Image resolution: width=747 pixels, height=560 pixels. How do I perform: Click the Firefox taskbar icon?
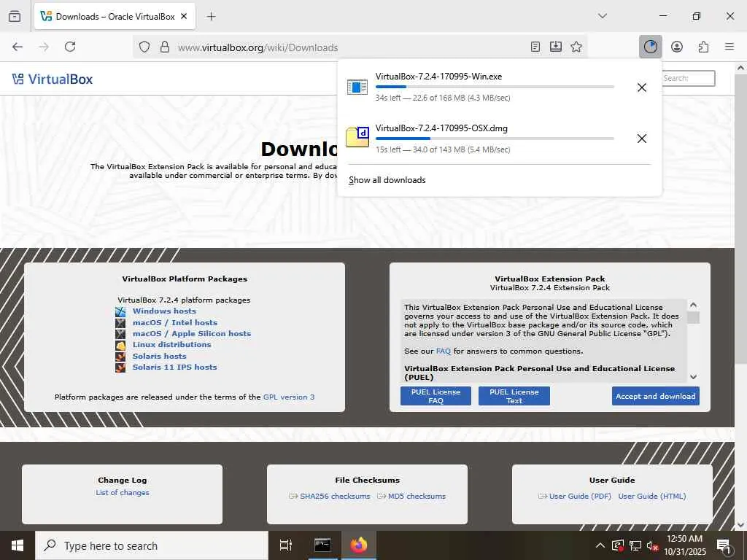point(359,545)
